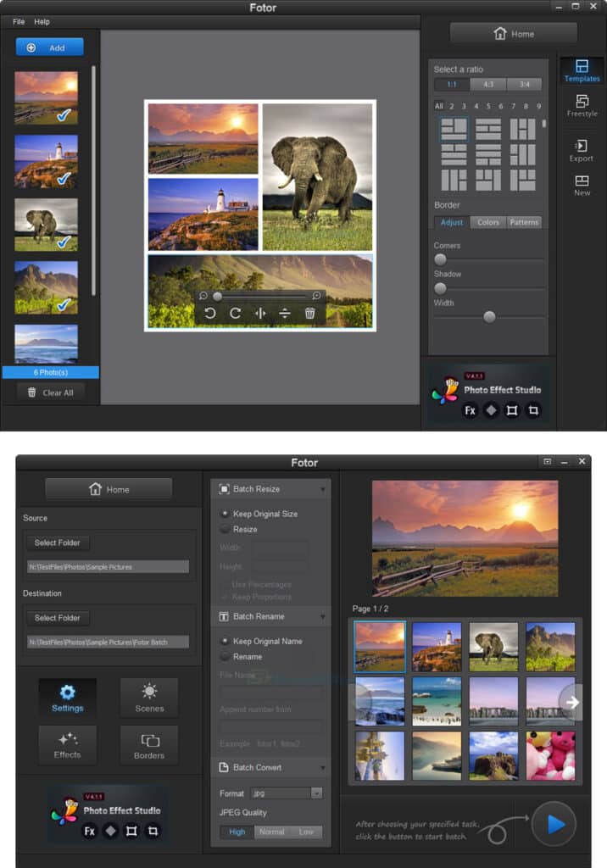Click Shadow slider handle
The image size is (607, 868).
coord(440,288)
